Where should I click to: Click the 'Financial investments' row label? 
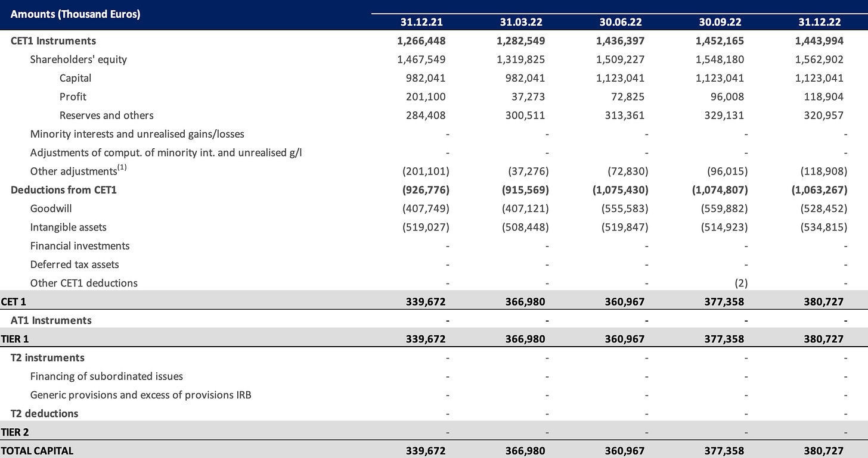pyautogui.click(x=80, y=246)
